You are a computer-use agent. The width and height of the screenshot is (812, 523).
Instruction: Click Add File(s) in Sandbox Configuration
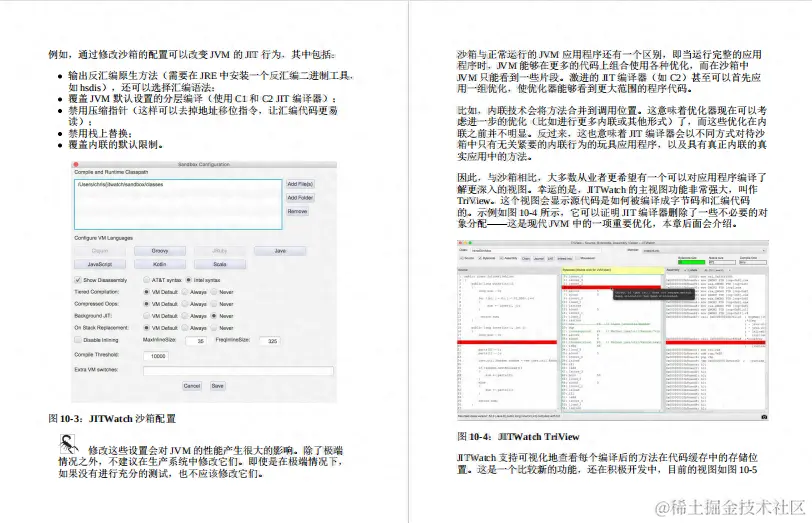coord(300,184)
